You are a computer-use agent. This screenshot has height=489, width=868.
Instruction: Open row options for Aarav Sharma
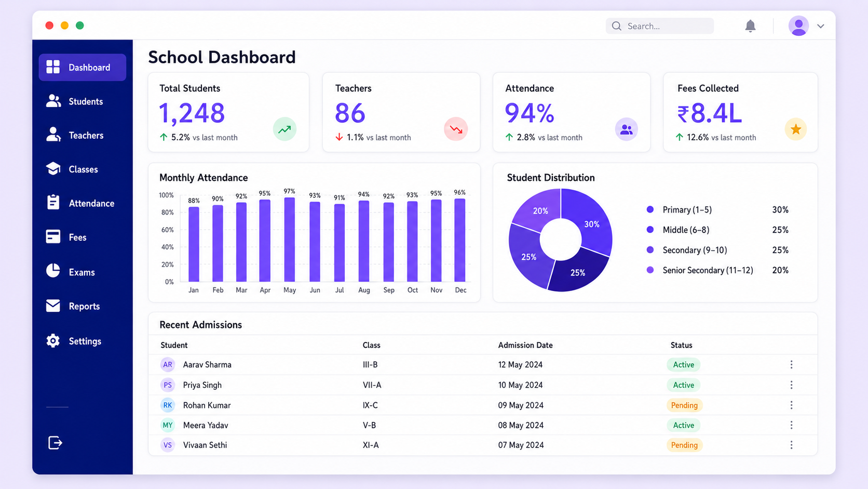coord(791,365)
